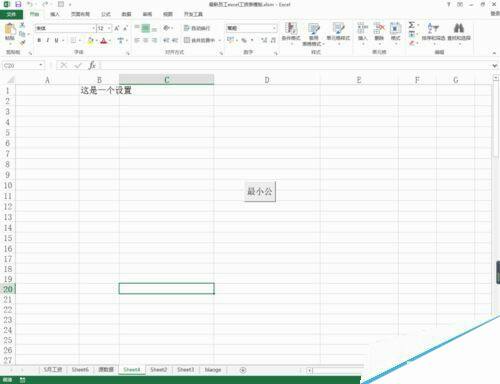Toggle align text left
Screen dimensions: 500x384
point(137,40)
